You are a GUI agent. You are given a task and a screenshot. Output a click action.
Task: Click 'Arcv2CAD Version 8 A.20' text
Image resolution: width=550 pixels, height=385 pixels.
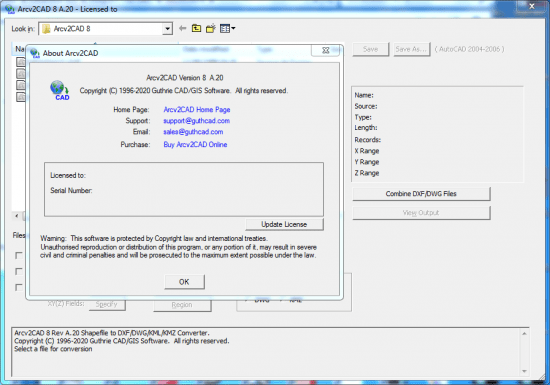[x=185, y=78]
